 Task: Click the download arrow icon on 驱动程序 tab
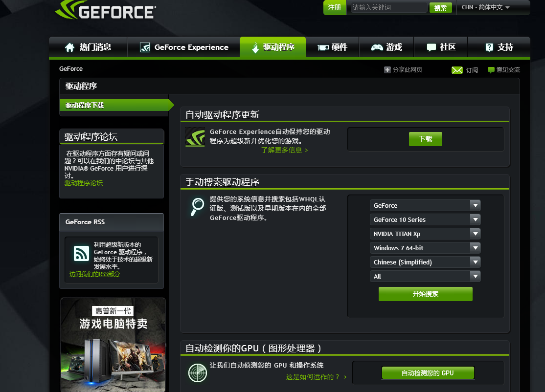pos(255,47)
